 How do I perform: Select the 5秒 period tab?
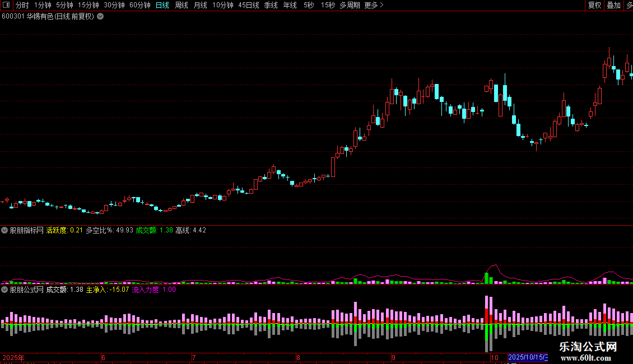point(309,5)
